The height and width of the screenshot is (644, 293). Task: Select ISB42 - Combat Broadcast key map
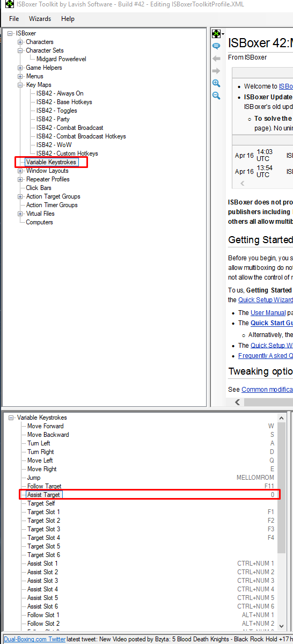(70, 128)
